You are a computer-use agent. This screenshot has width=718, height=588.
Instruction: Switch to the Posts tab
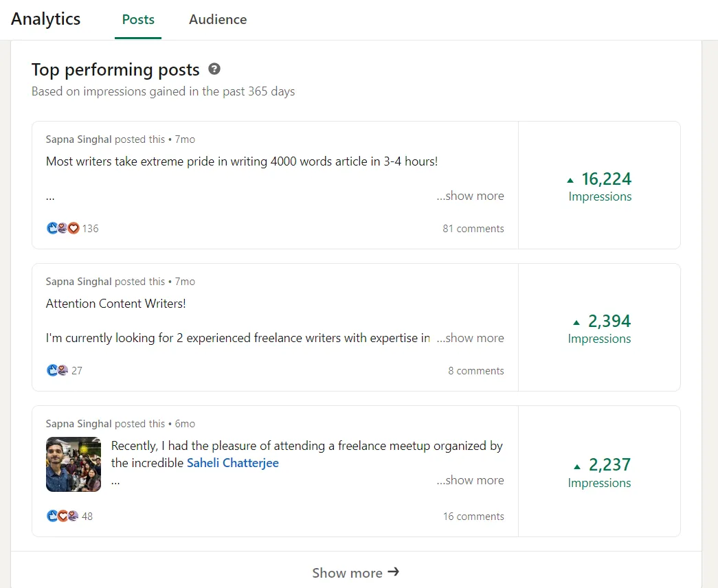click(138, 20)
